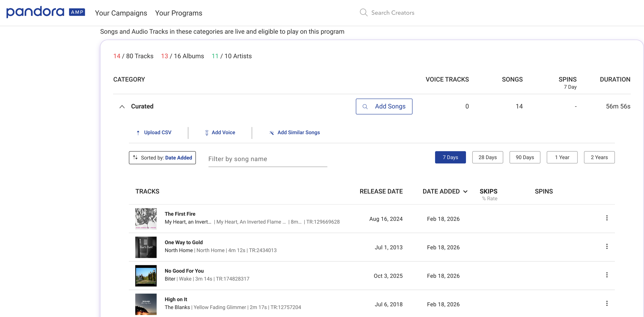Screen dimensions: 644x317
Task: Click the Add Voice microphone icon
Action: point(207,133)
